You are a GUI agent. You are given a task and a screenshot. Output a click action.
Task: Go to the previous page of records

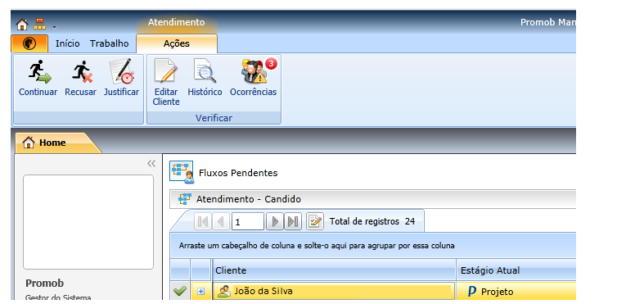(221, 222)
